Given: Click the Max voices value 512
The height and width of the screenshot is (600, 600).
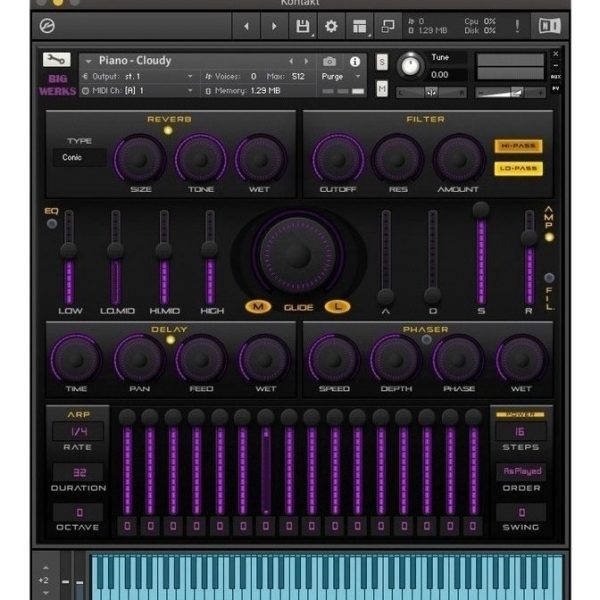Looking at the screenshot, I should pyautogui.click(x=298, y=77).
